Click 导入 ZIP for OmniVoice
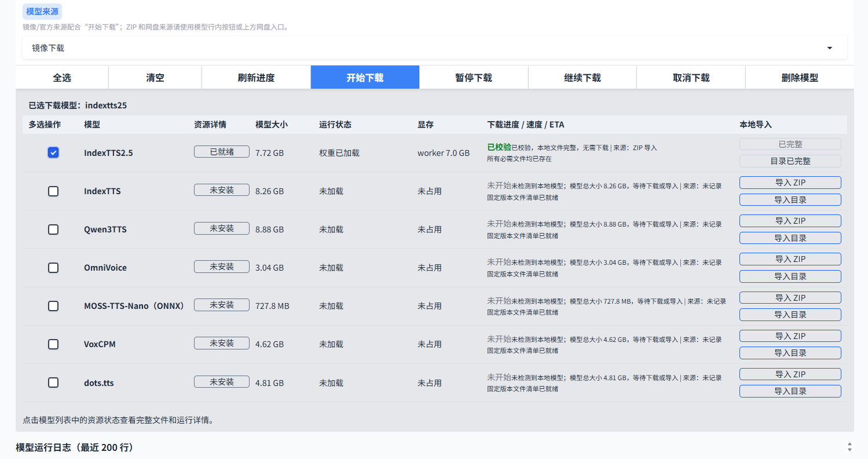This screenshot has height=459, width=868. (x=790, y=259)
